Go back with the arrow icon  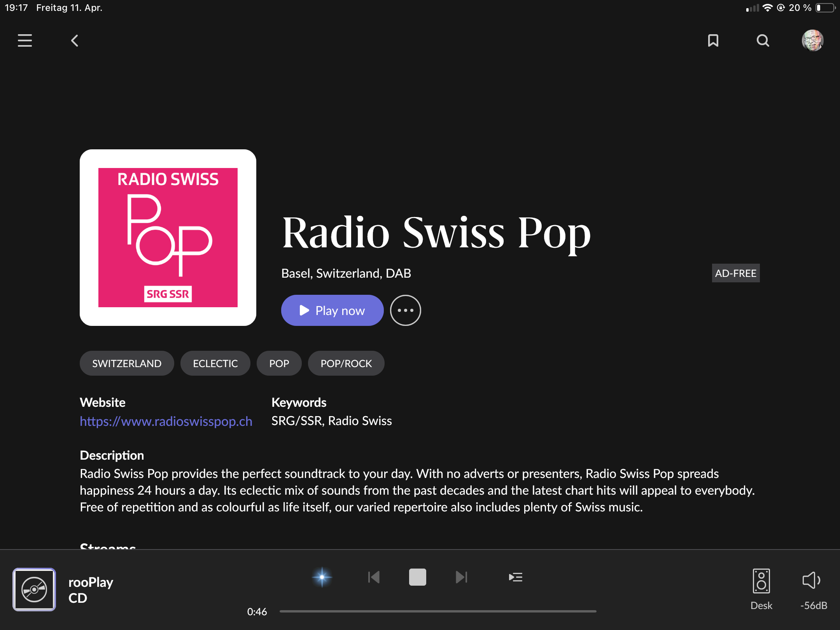(x=75, y=40)
